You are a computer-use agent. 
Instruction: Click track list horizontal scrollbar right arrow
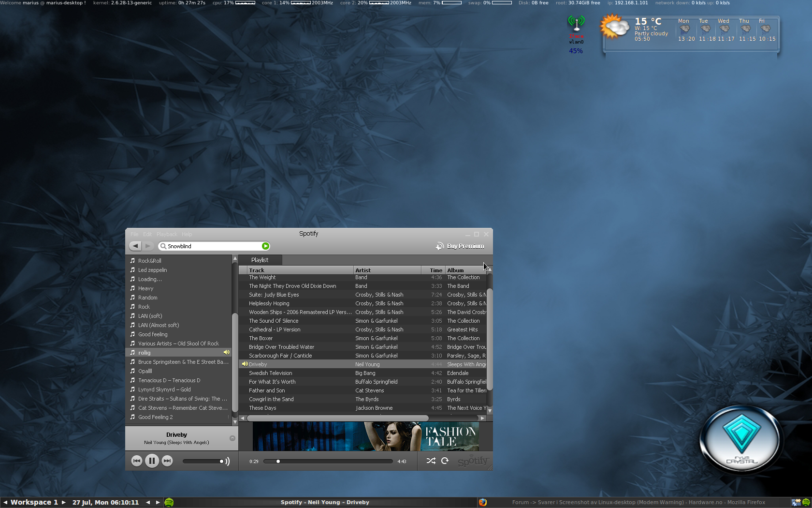coord(482,418)
